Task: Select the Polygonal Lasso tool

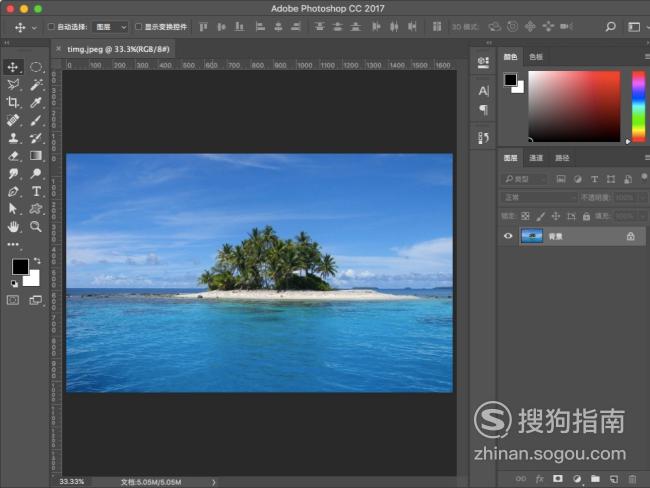Action: (x=13, y=85)
